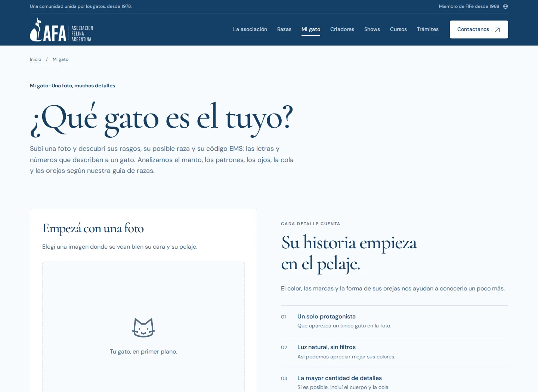The image size is (538, 392).
Task: Click the 'Luz natural, sin filtros' tip
Action: (x=327, y=347)
